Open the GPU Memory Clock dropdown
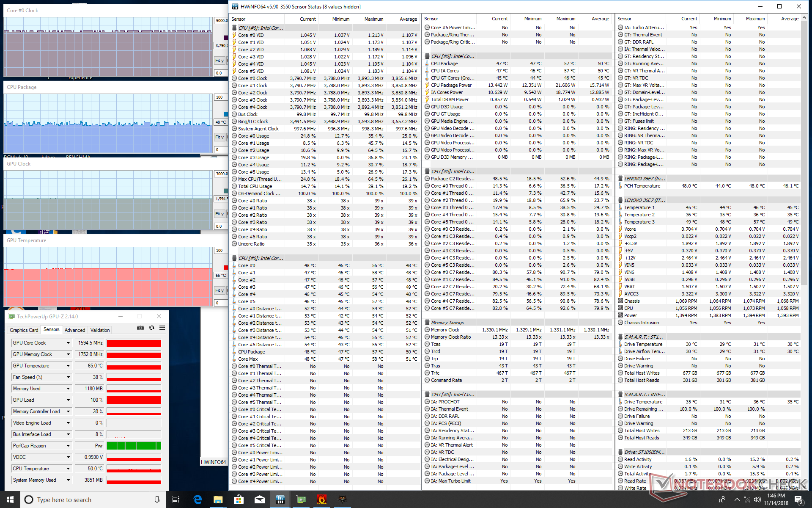 68,354
